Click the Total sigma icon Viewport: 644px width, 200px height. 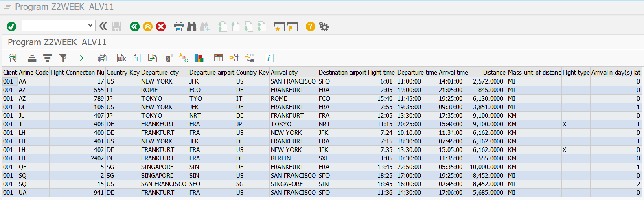[82, 58]
